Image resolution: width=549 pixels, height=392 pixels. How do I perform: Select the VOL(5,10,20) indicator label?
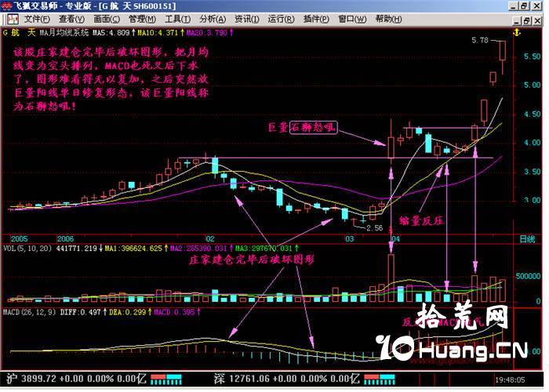pos(27,249)
